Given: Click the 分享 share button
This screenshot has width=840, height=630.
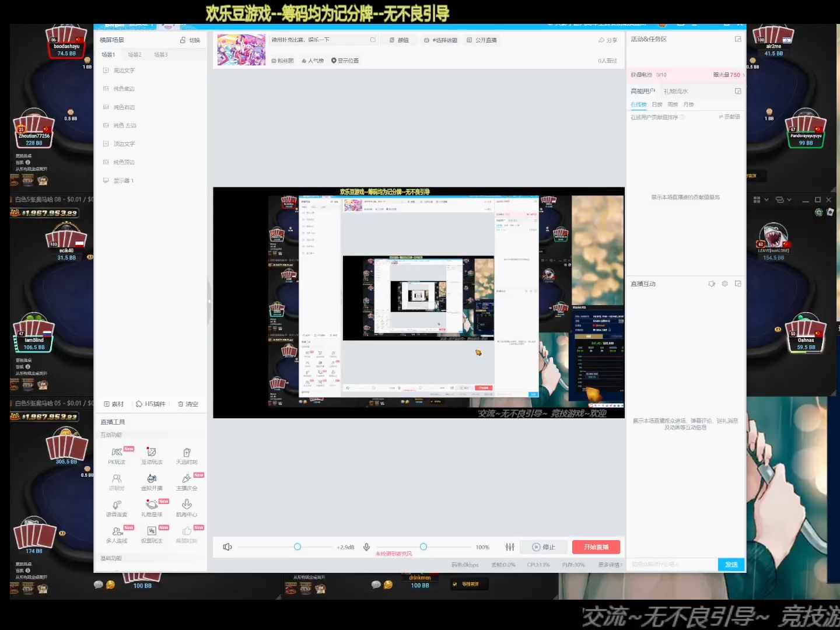Looking at the screenshot, I should [x=607, y=40].
